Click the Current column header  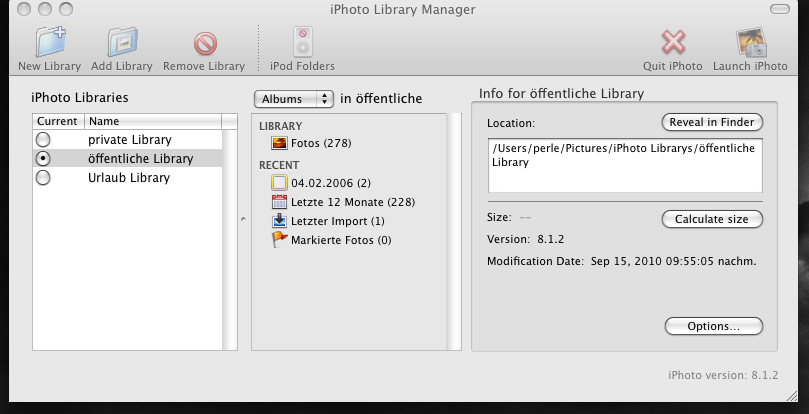pos(56,121)
